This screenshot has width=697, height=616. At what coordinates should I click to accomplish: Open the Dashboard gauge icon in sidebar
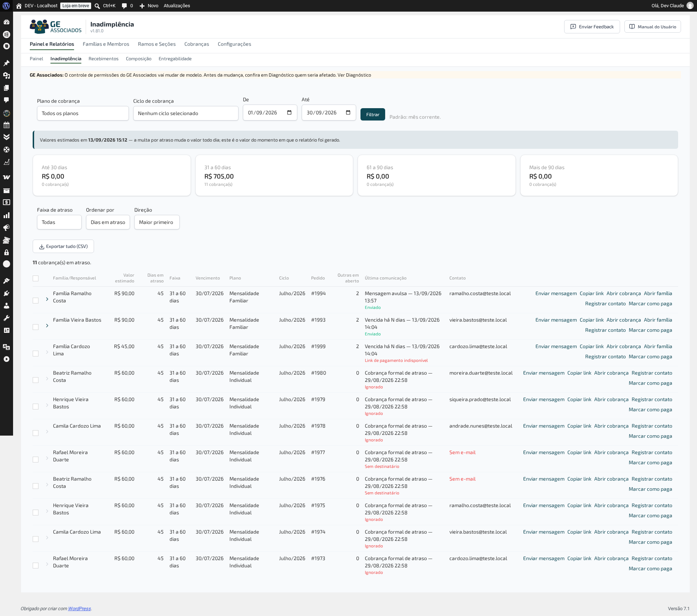pos(7,22)
